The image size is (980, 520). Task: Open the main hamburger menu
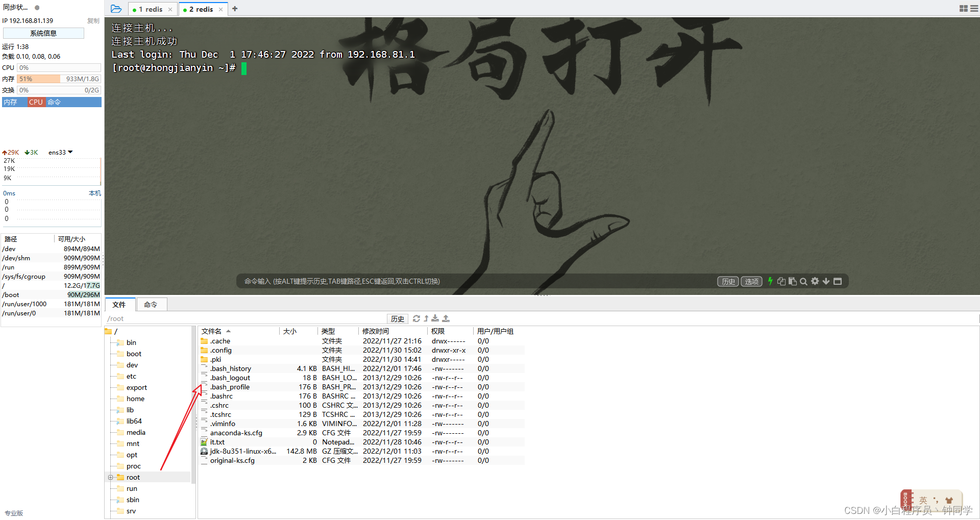tap(974, 9)
